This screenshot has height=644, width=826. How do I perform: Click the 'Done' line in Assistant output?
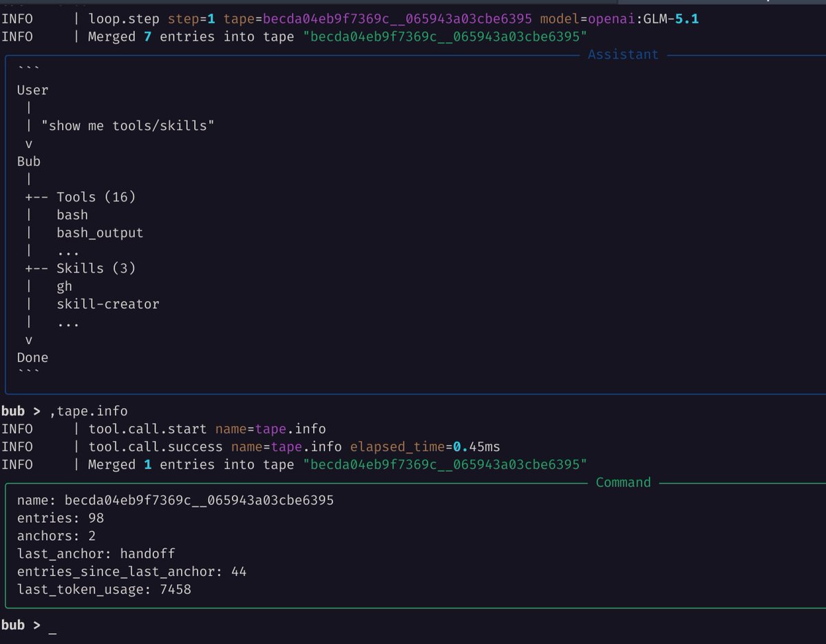coord(32,358)
